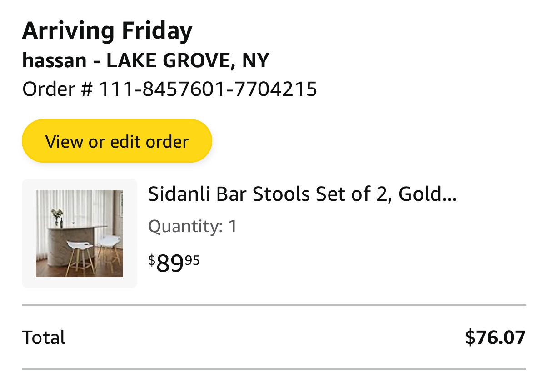This screenshot has width=548, height=392.
Task: Select the order number 111-8457601-7704215
Action: (x=208, y=89)
